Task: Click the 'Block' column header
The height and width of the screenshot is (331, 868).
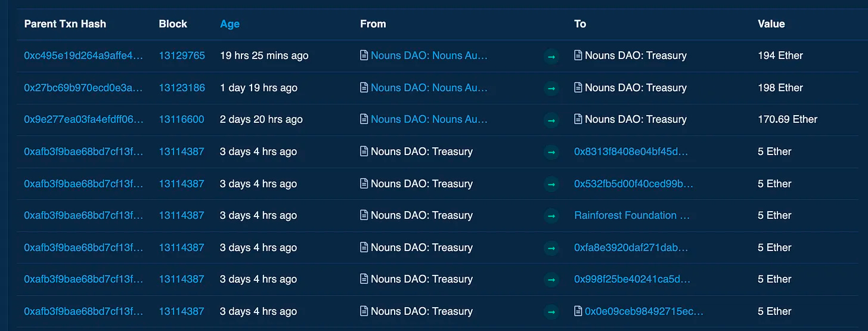Action: (x=173, y=24)
